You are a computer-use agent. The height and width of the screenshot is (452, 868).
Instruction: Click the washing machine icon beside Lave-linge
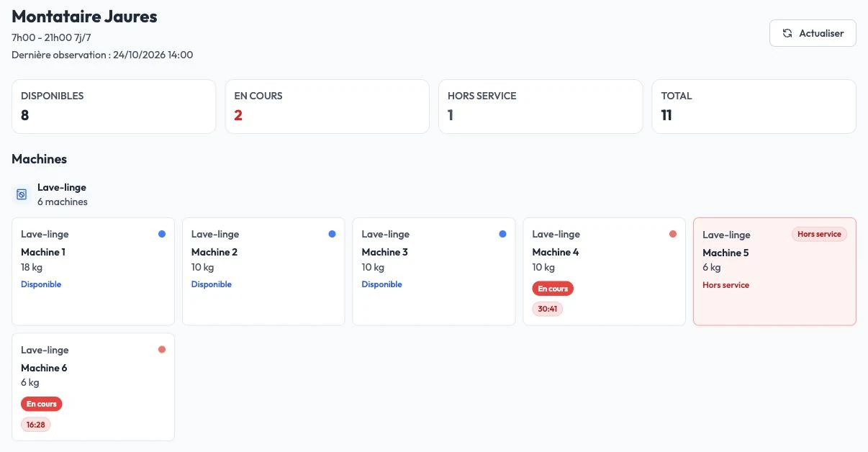(22, 194)
